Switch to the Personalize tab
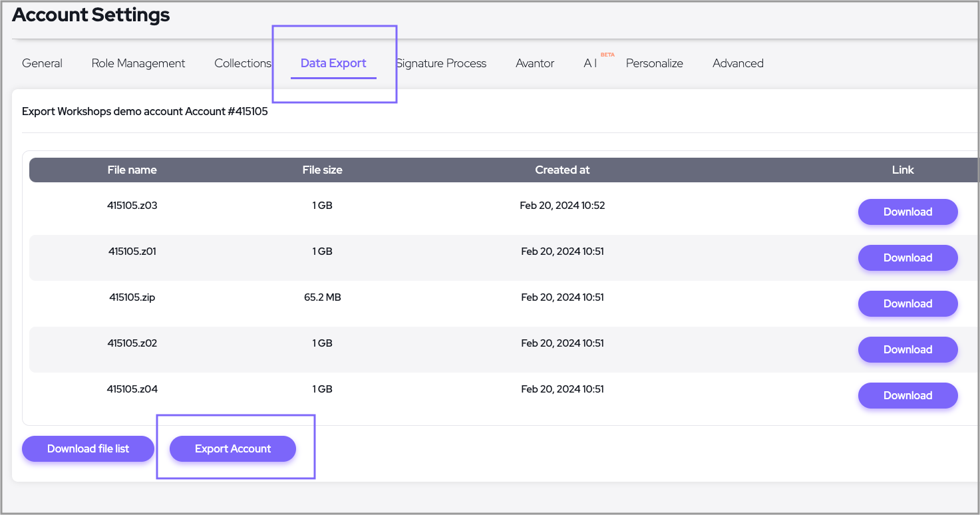The height and width of the screenshot is (515, 980). coord(654,63)
